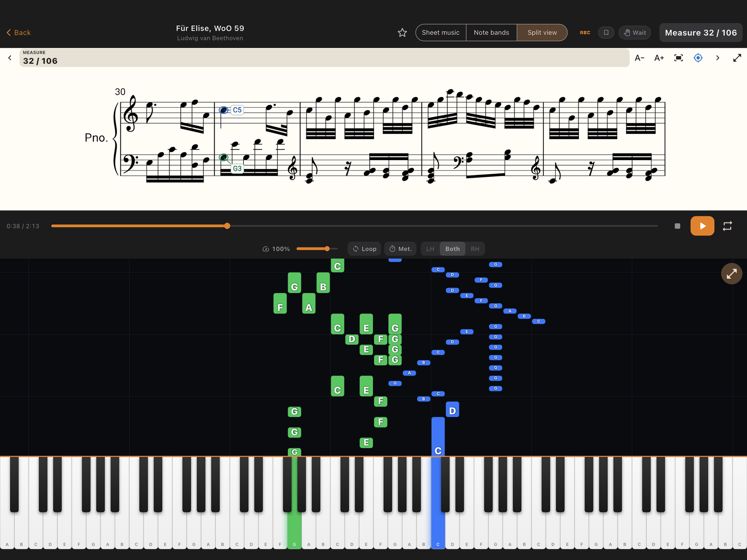
Task: Click the Ludwig van Beethoven composer text
Action: (210, 38)
